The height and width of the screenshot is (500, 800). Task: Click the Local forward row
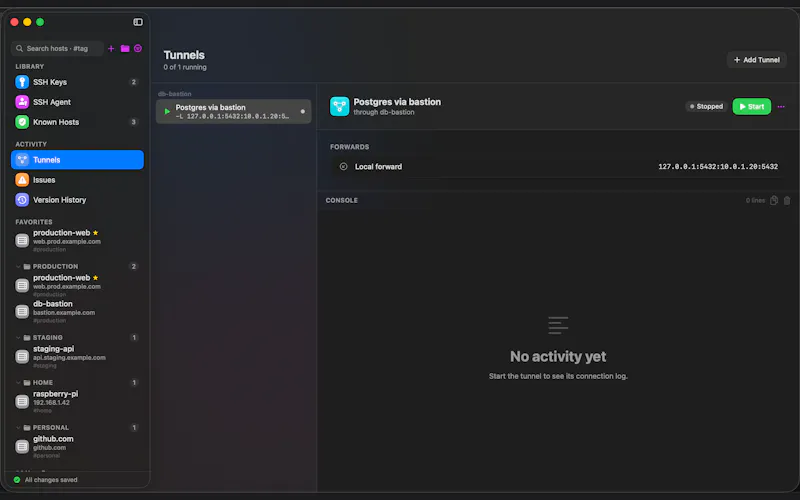(559, 167)
